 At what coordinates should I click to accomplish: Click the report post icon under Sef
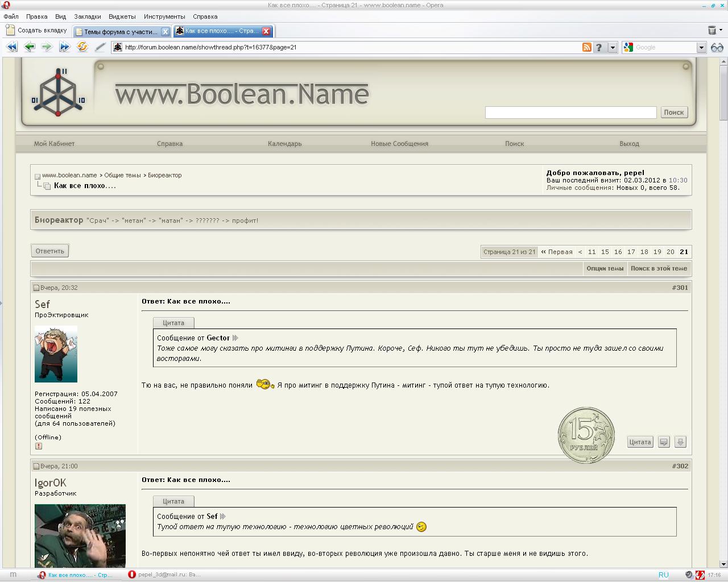tap(39, 446)
